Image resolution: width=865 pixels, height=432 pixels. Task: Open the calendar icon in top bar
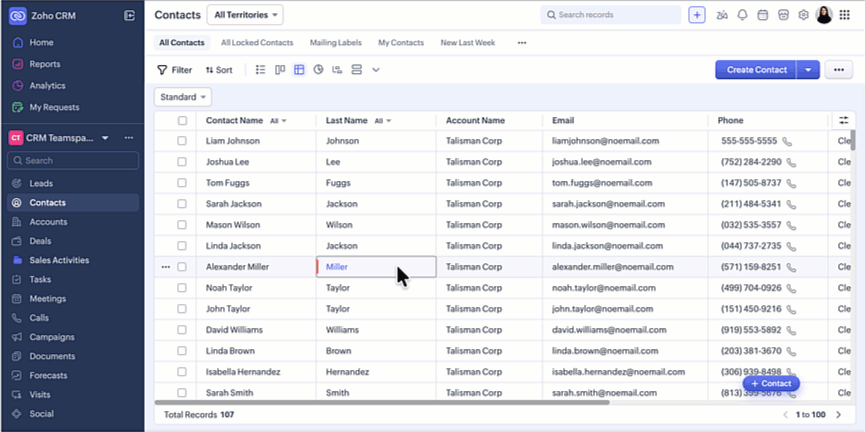pyautogui.click(x=762, y=15)
